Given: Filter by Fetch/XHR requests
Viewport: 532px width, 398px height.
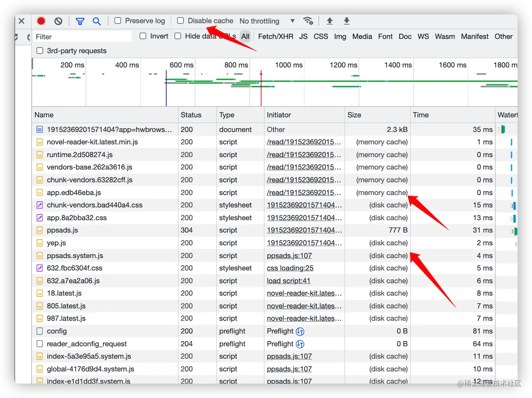Looking at the screenshot, I should 276,36.
